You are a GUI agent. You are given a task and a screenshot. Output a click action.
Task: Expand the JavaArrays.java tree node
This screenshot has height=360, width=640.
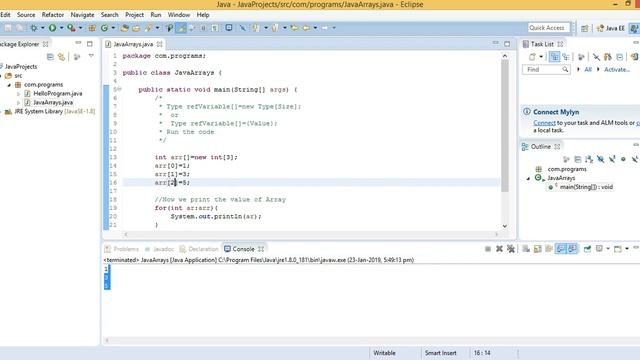pyautogui.click(x=18, y=103)
